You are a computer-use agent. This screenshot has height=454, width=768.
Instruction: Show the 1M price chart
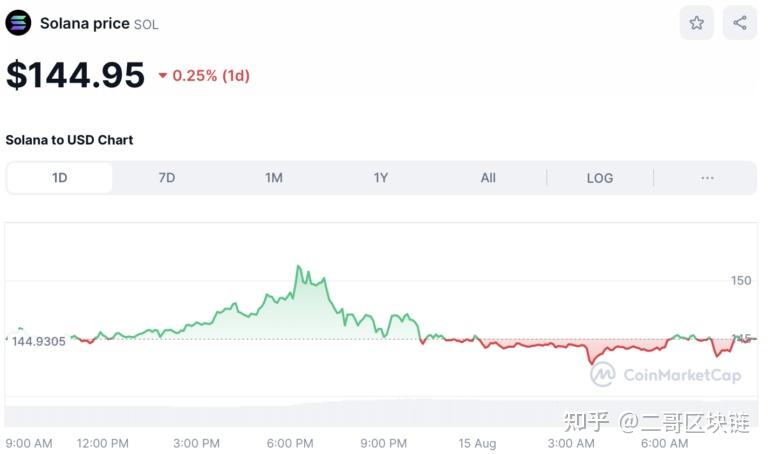(274, 178)
